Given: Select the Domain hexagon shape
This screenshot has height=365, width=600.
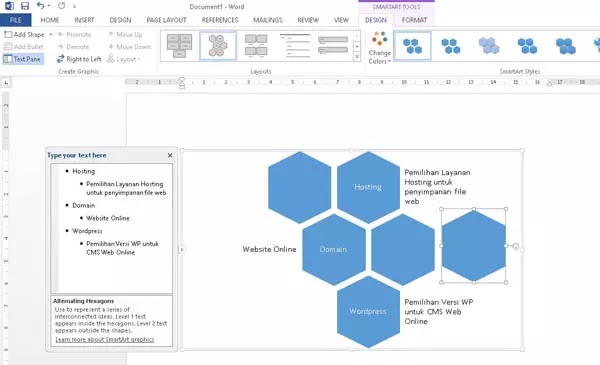Looking at the screenshot, I should pyautogui.click(x=334, y=249).
